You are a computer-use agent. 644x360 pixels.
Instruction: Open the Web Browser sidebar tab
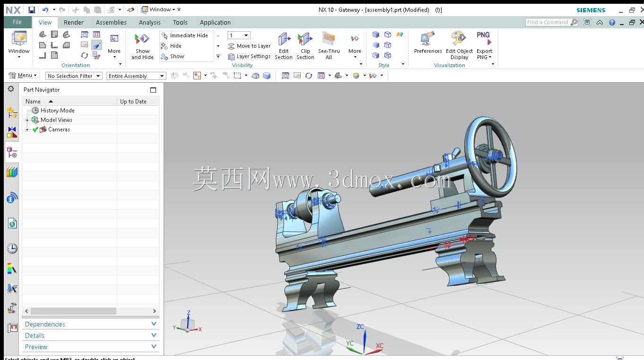pos(12,223)
